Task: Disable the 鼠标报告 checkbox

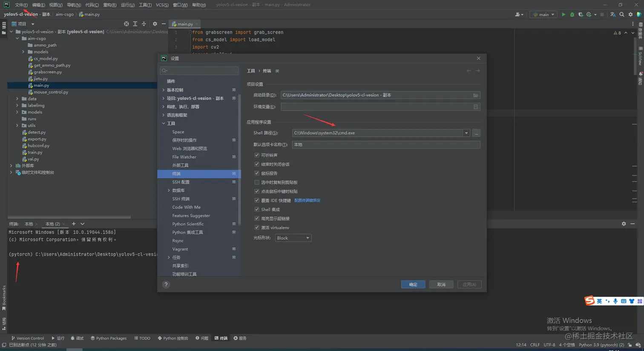Action: tap(257, 173)
